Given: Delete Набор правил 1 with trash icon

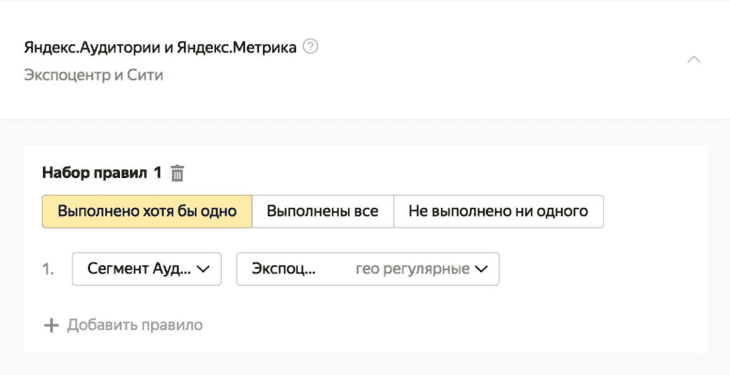Looking at the screenshot, I should tap(177, 173).
